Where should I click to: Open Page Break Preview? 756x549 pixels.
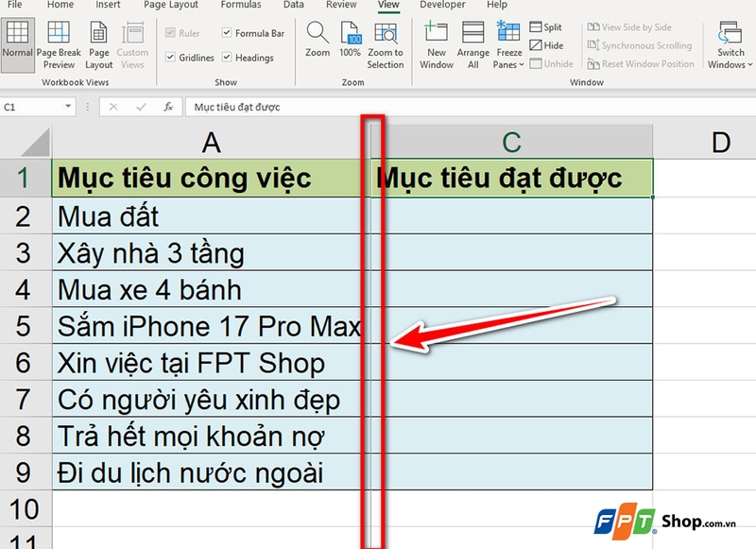tap(60, 44)
